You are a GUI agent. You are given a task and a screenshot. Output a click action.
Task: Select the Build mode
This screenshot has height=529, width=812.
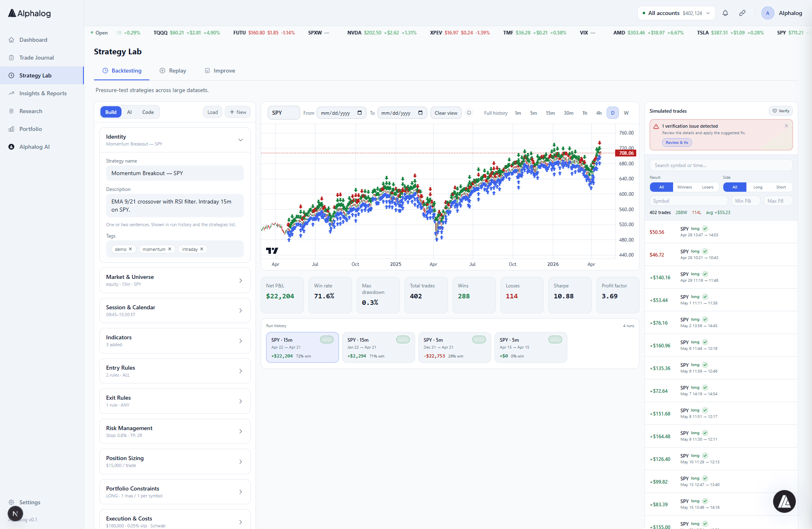pos(111,112)
